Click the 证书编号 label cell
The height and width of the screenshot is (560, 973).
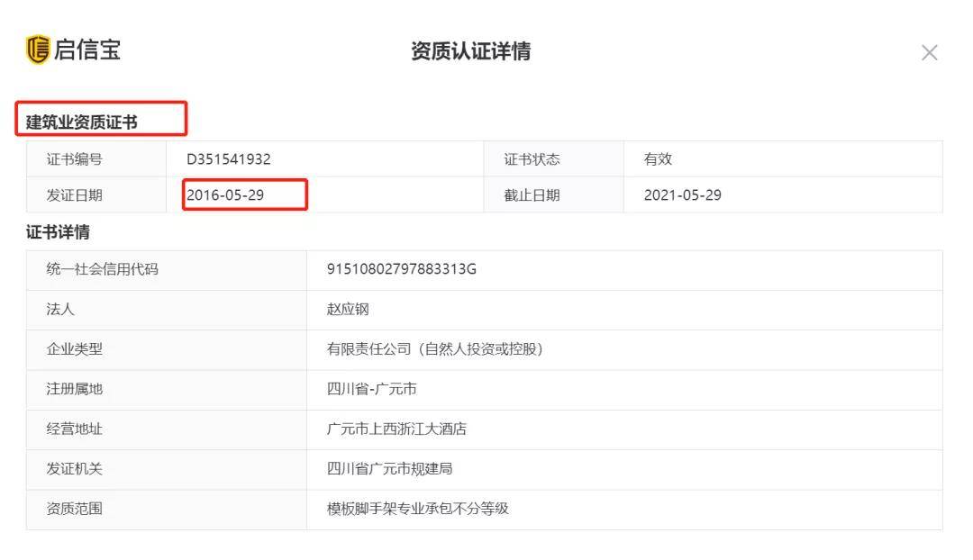(x=75, y=159)
